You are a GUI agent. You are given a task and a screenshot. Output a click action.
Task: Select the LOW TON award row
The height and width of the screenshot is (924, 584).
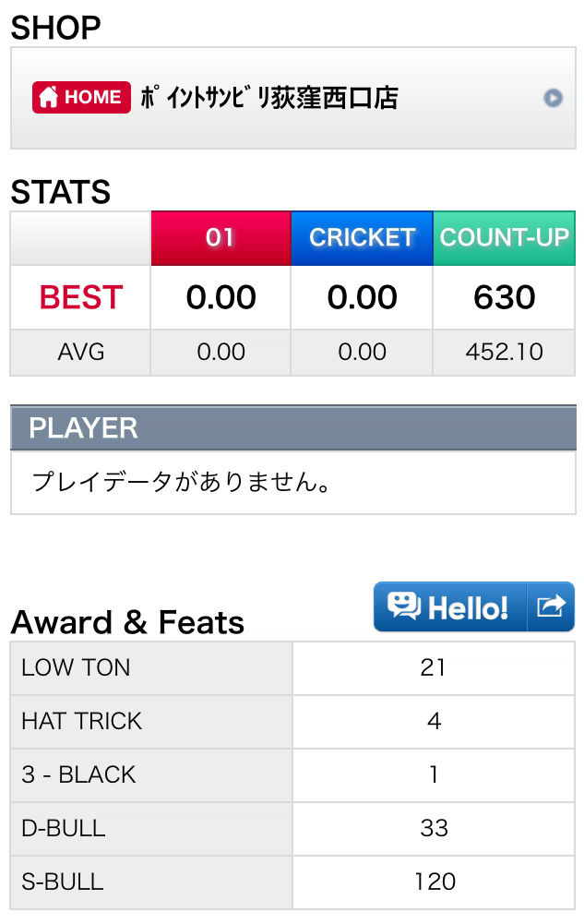292,667
